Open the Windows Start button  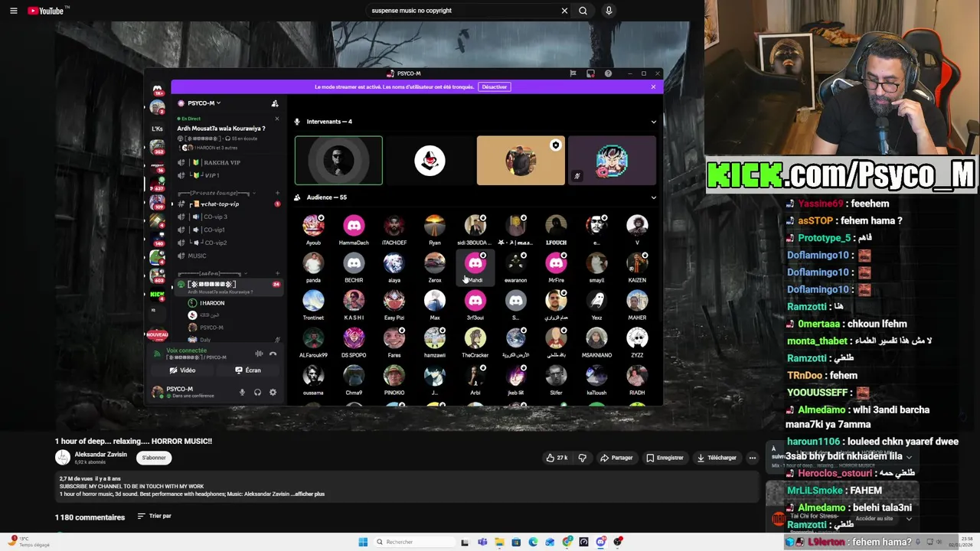363,542
